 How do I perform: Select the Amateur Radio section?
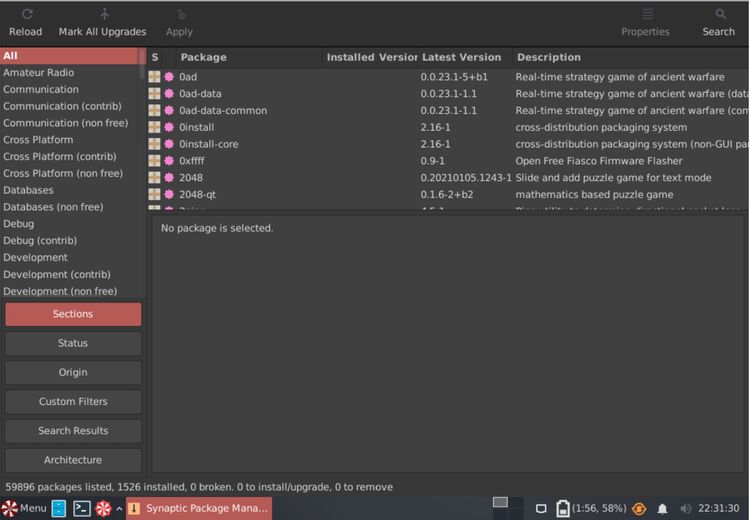pyautogui.click(x=69, y=73)
